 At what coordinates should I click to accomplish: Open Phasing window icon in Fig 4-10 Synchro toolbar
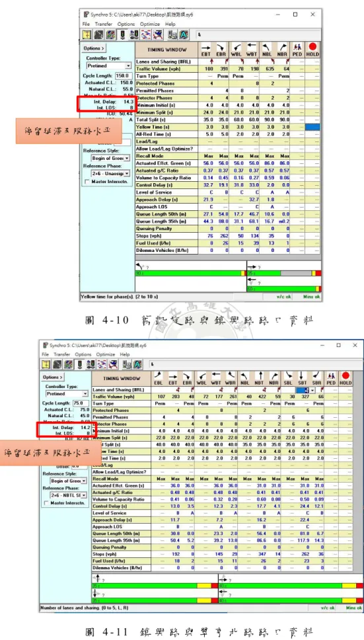coord(134,35)
